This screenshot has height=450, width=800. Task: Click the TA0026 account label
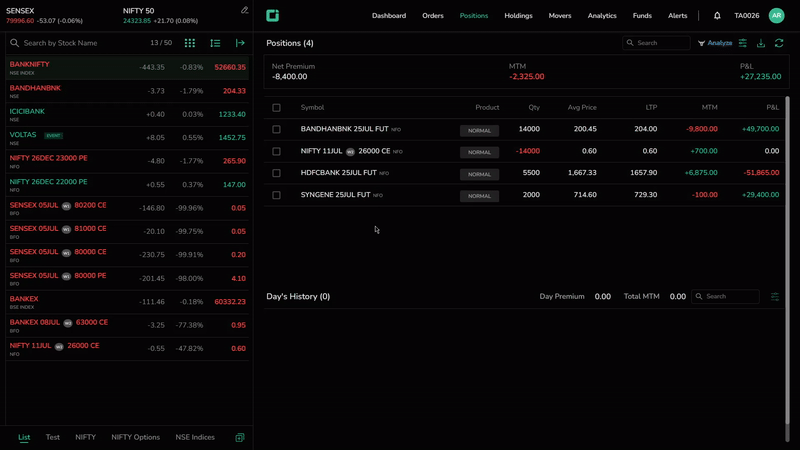pos(746,16)
